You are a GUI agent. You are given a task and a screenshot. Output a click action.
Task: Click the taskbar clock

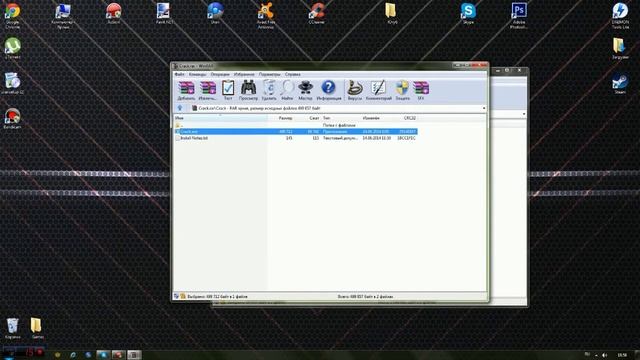(x=622, y=355)
